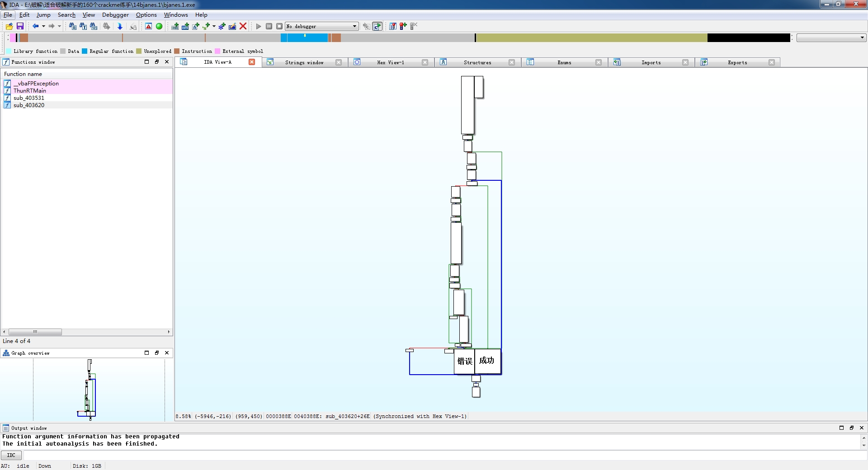Click the Data conversion toolbar icon
Screen dimensions: 868x470
click(x=185, y=26)
